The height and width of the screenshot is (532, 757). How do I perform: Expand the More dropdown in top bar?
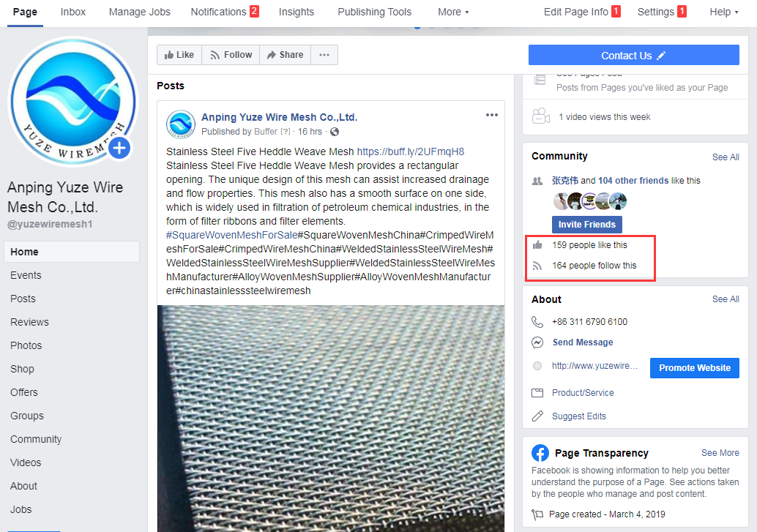pos(453,12)
